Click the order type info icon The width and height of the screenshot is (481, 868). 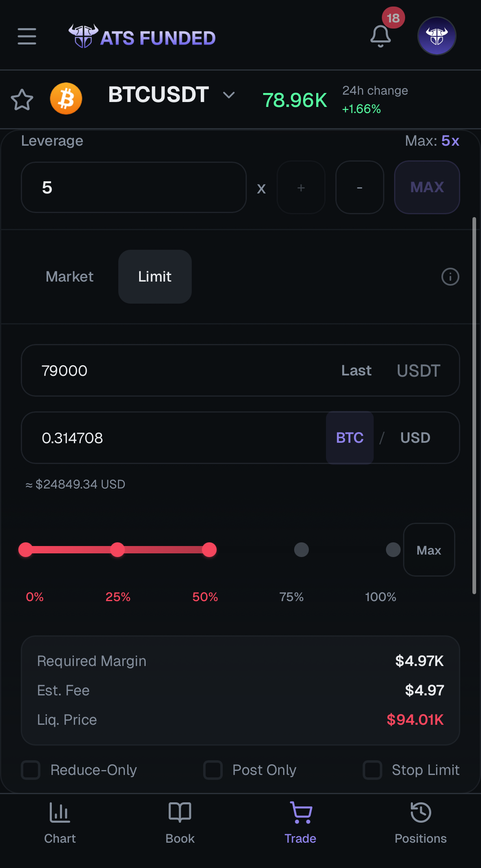(450, 277)
